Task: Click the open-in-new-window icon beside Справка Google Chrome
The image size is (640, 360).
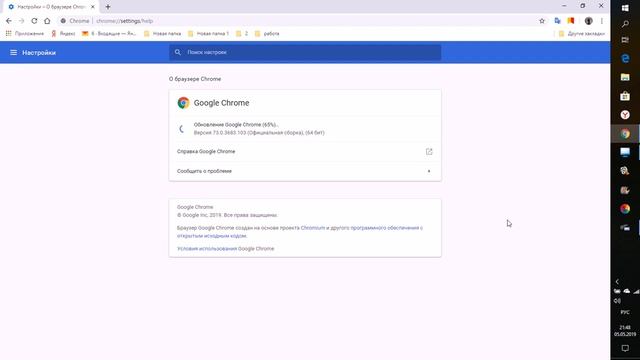Action: (x=429, y=151)
